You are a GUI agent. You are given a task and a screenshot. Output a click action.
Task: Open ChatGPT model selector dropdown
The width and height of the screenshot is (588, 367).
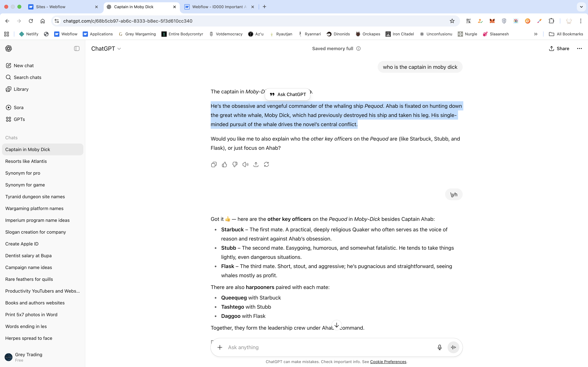pos(106,48)
